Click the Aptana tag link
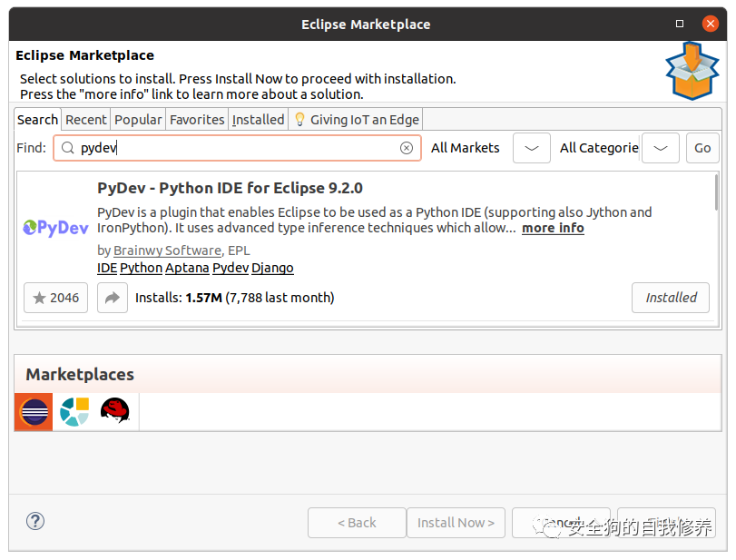Image resolution: width=736 pixels, height=560 pixels. 187,268
